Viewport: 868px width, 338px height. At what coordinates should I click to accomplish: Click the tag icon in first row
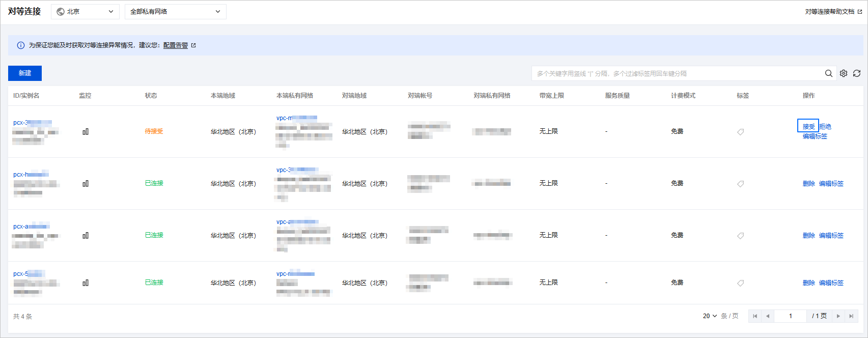(x=741, y=132)
